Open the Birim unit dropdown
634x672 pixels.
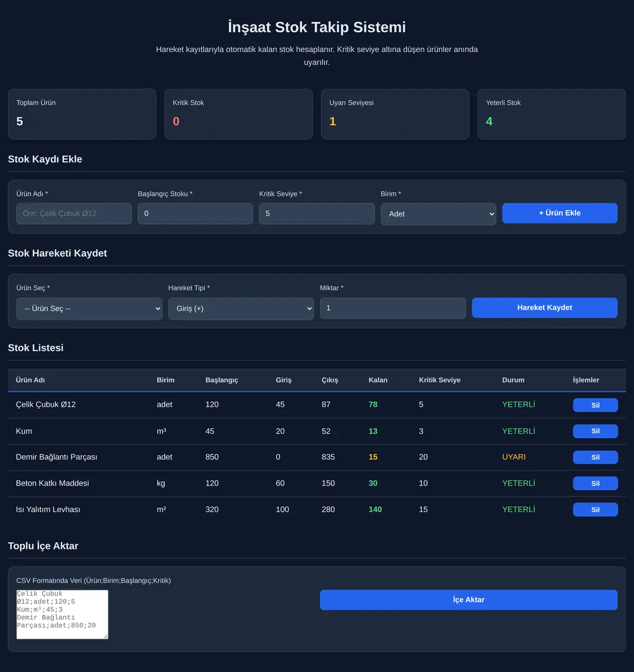438,214
